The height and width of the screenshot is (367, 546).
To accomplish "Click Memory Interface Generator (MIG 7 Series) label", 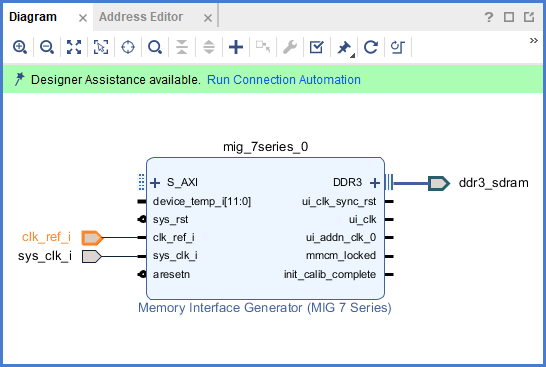I will pyautogui.click(x=265, y=308).
